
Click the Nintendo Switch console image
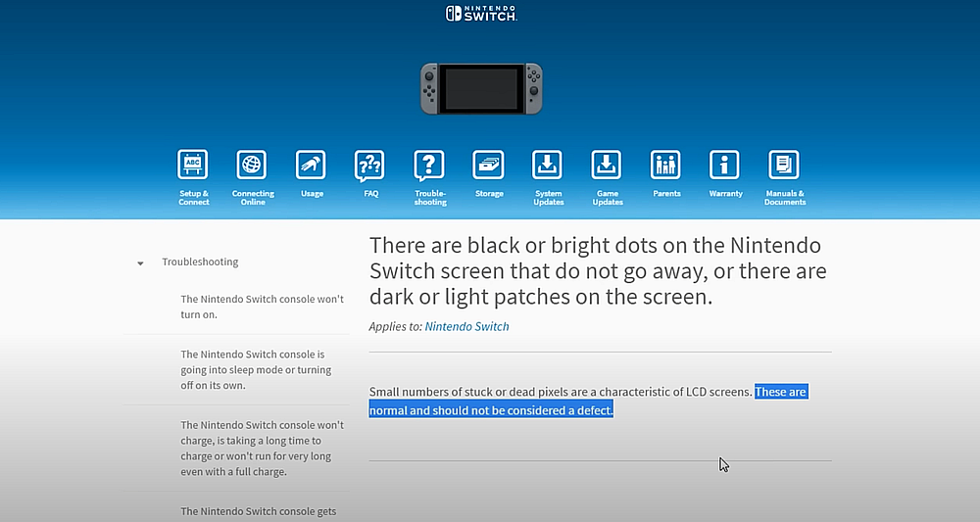pos(481,89)
